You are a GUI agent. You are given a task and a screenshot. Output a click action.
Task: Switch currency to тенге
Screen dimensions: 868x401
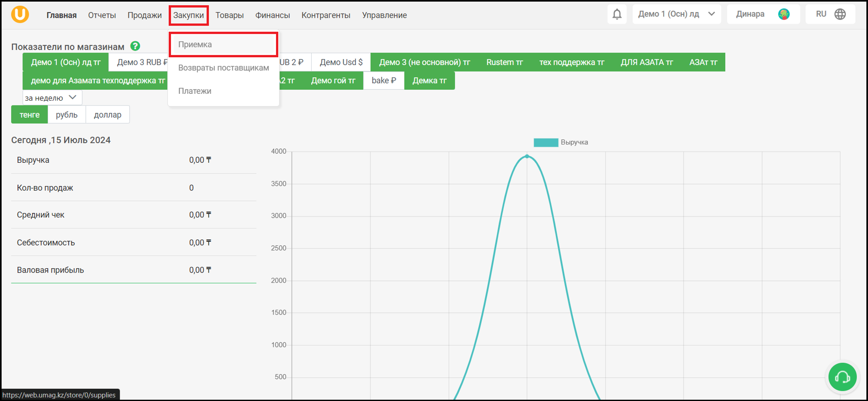30,115
